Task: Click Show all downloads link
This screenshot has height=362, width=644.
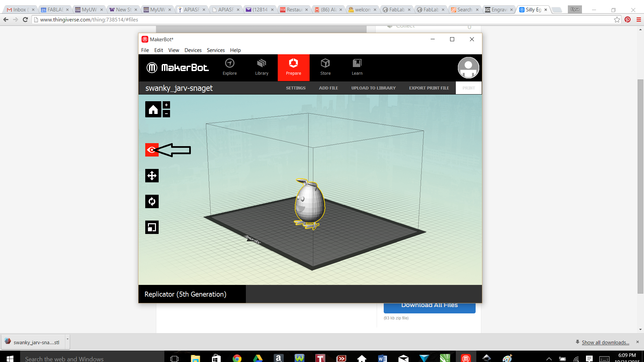Action: coord(605,342)
